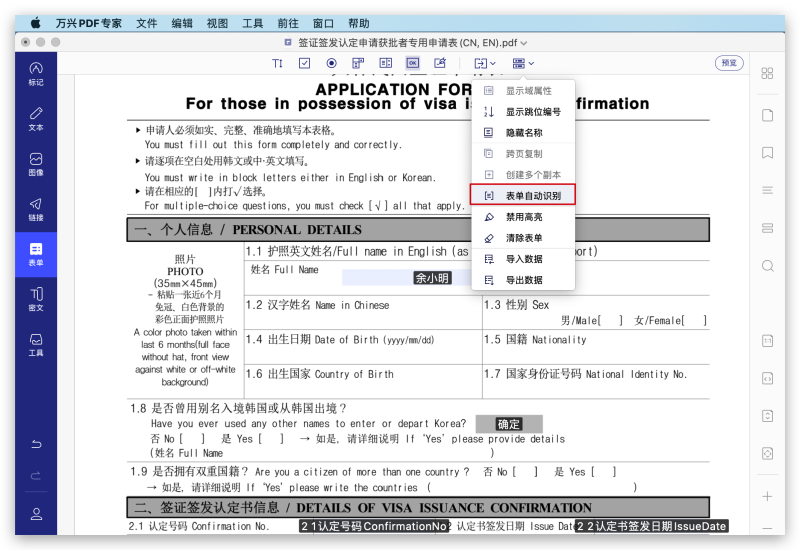This screenshot has height=550, width=800.
Task: Choose 显示跳位编号 menu entry
Action: pyautogui.click(x=523, y=112)
